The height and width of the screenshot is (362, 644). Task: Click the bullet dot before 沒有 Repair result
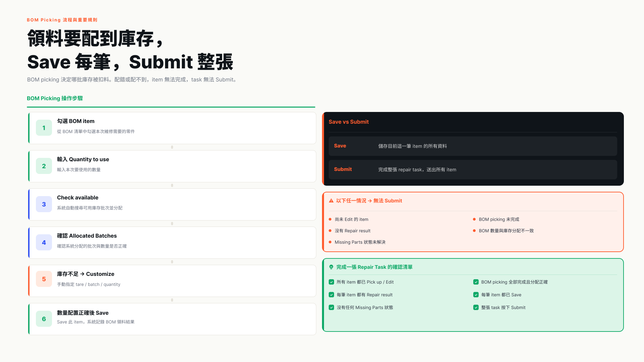coord(330,231)
